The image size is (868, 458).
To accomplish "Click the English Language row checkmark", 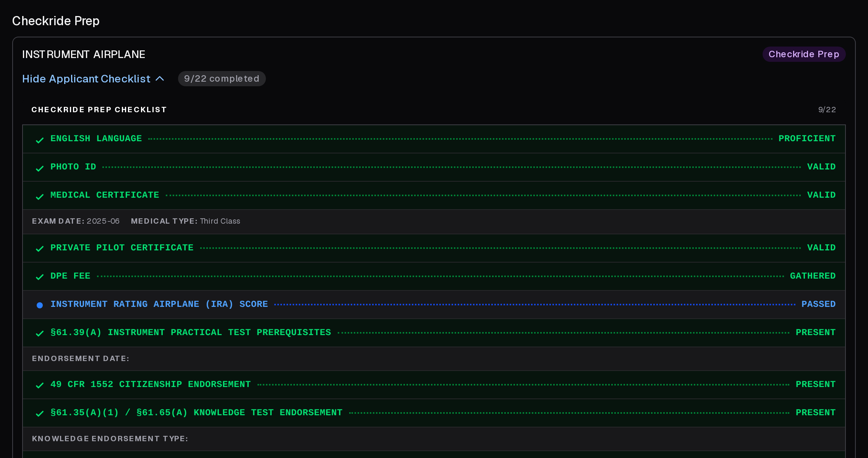I will (40, 140).
